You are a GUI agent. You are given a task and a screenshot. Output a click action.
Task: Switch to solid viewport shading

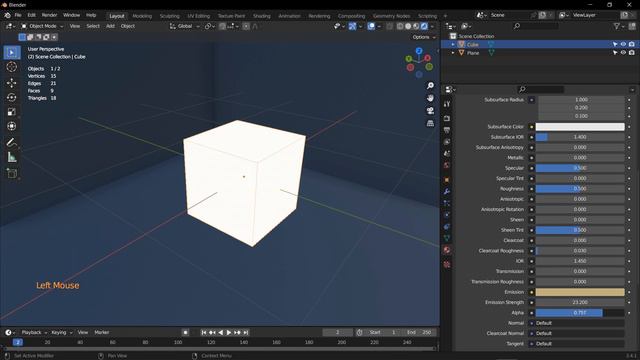tap(408, 26)
